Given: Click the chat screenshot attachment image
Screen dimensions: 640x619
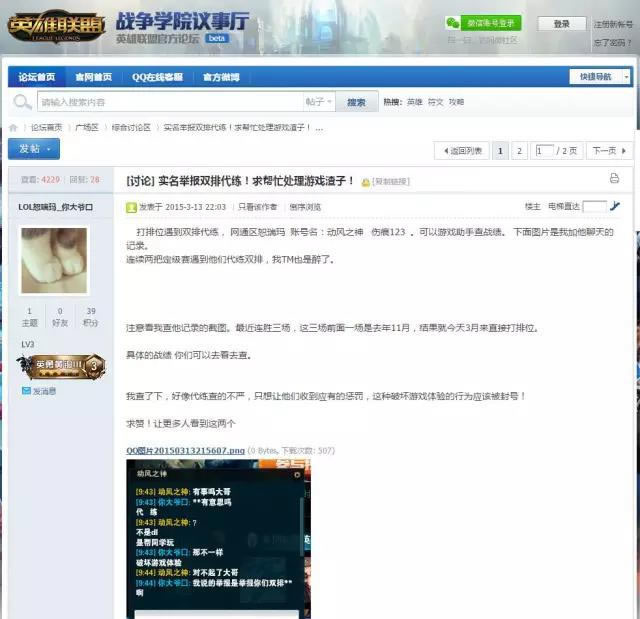Looking at the screenshot, I should tap(218, 539).
